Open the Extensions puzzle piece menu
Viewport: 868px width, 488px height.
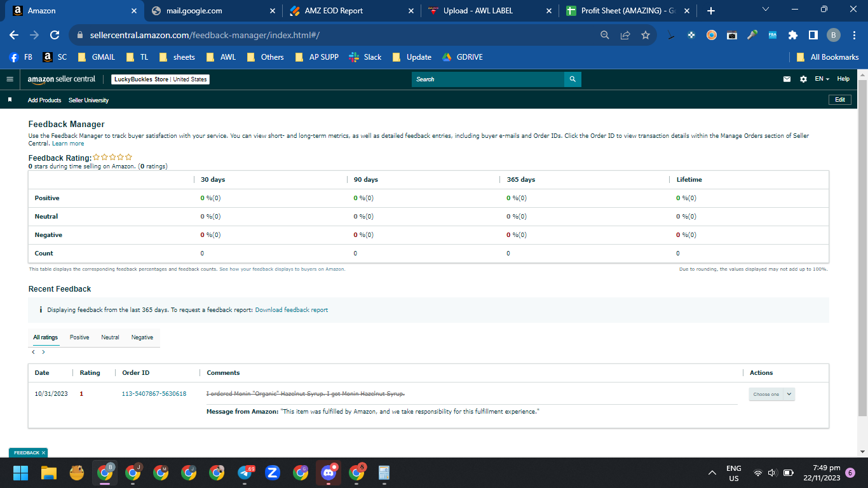tap(793, 36)
